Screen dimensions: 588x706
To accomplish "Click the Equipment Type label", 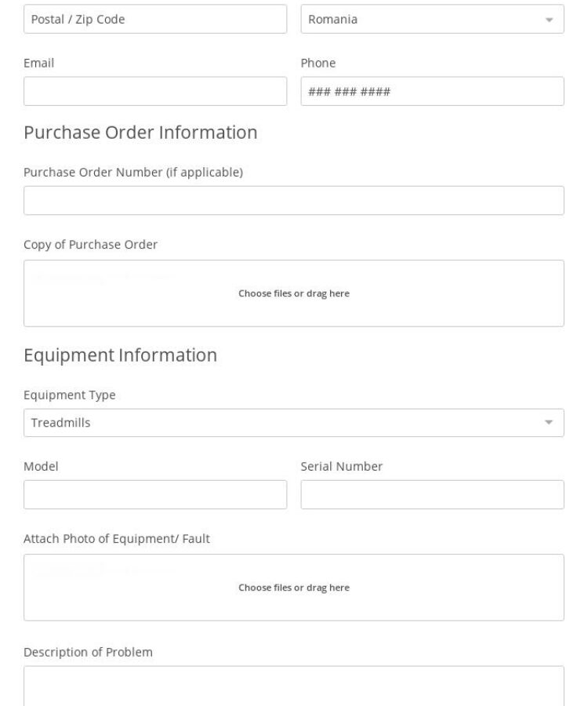I will (67, 395).
